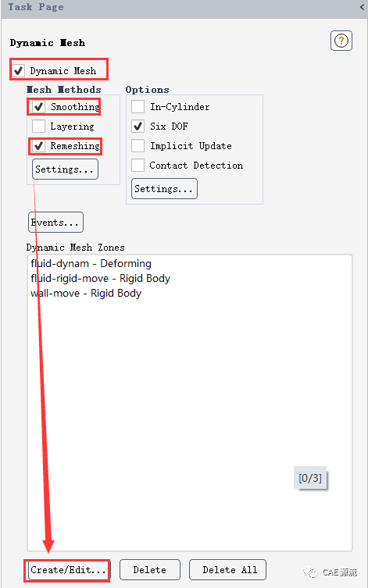Click the Delete All button
This screenshot has width=368, height=588.
227,570
